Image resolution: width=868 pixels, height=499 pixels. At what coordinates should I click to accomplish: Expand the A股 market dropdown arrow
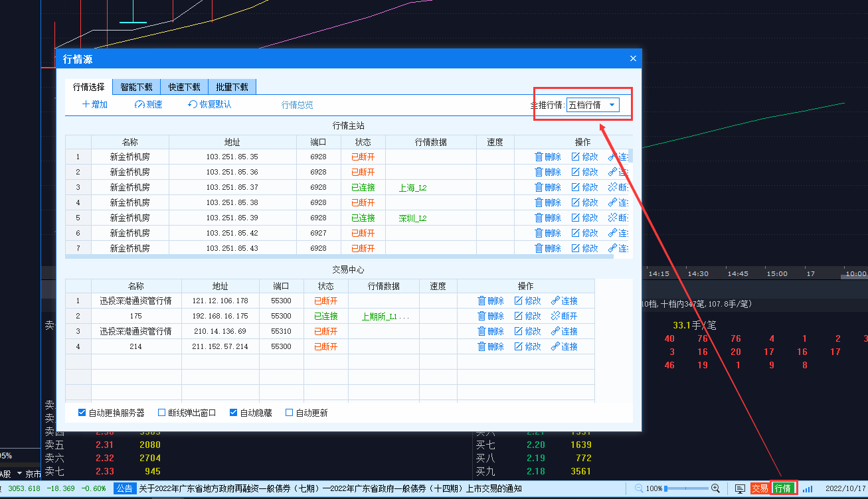(20, 474)
